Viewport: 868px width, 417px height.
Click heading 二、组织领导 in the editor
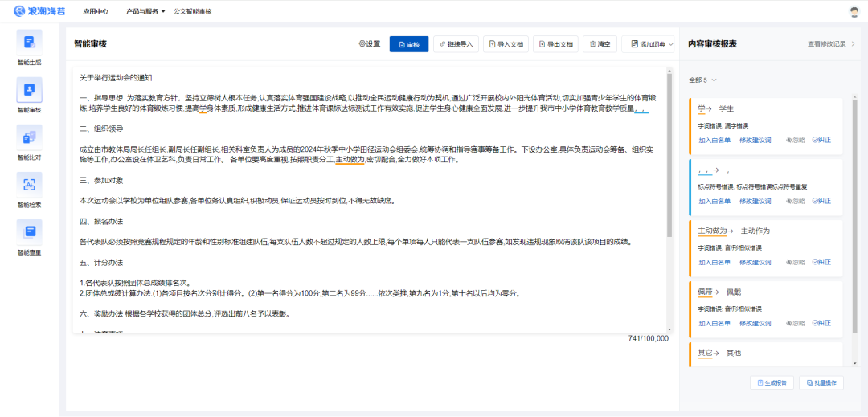pyautogui.click(x=101, y=129)
